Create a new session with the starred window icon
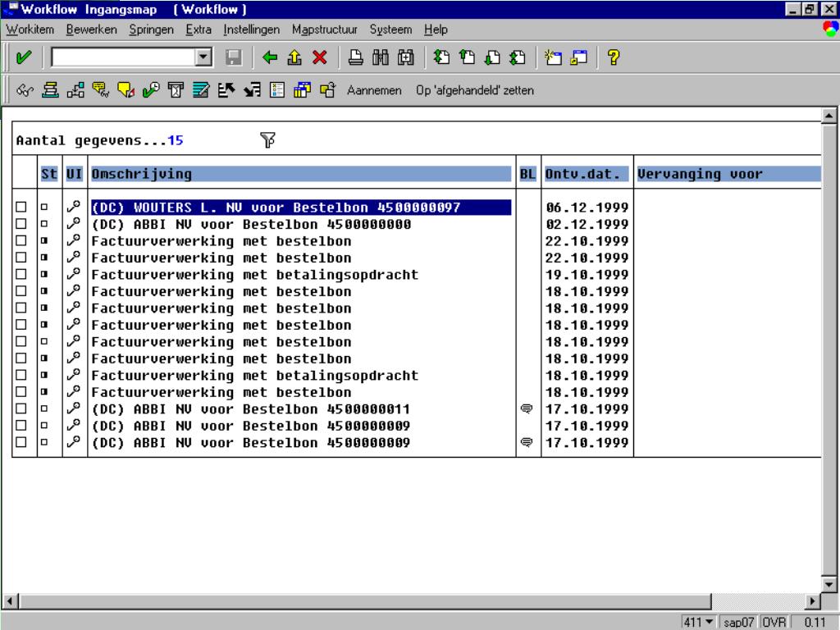The image size is (840, 630). point(554,57)
